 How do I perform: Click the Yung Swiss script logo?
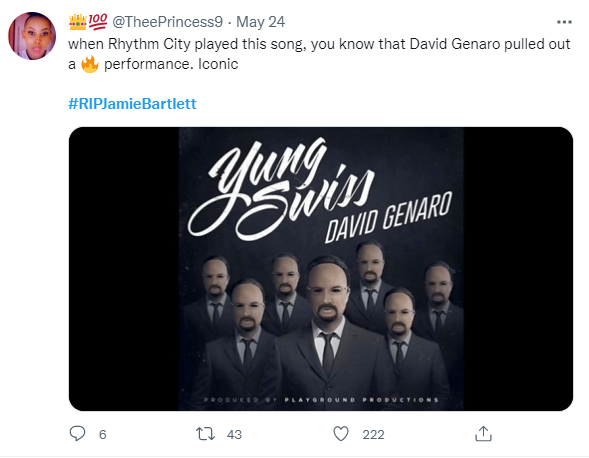point(281,189)
